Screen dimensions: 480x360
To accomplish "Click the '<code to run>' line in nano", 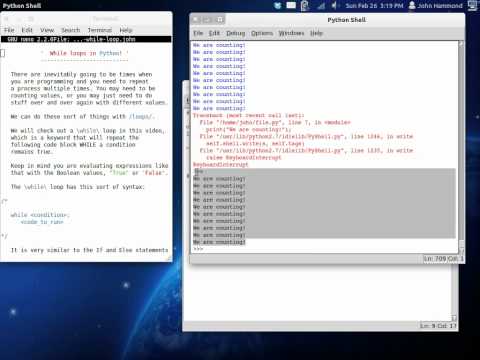I will [x=42, y=222].
